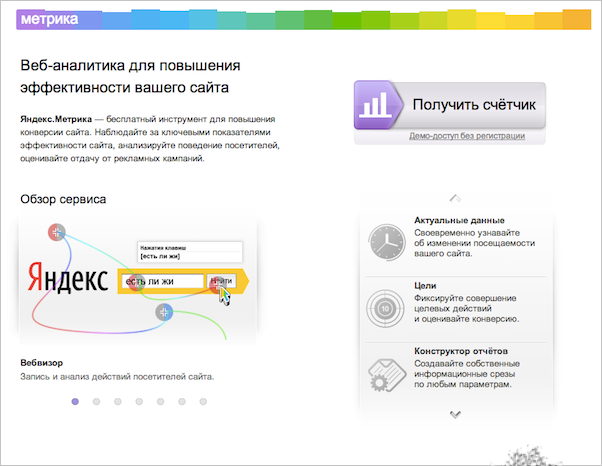602x466 pixels.
Task: Click the clock icon for Актуальные данные
Action: tap(387, 243)
